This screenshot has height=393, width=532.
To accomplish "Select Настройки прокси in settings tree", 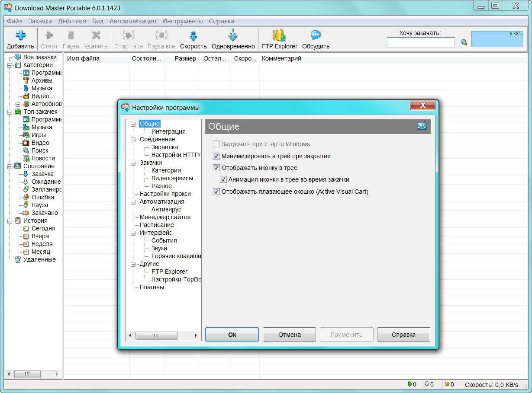I will [165, 194].
